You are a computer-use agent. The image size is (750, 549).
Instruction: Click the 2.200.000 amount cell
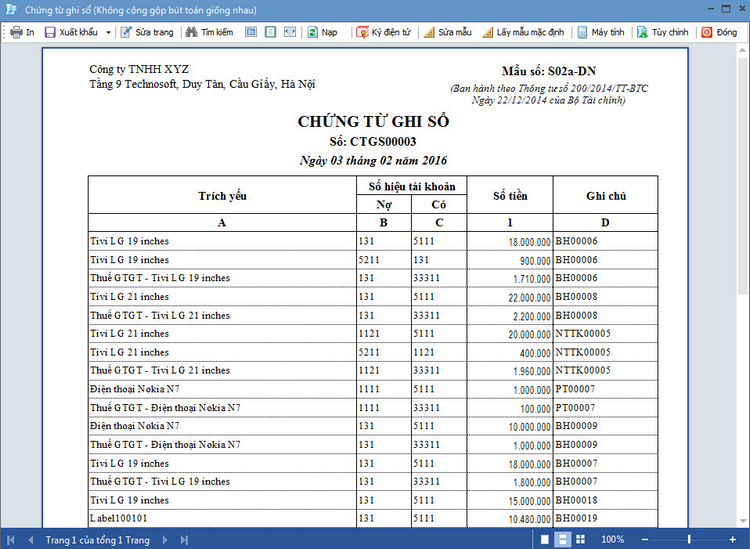[532, 316]
